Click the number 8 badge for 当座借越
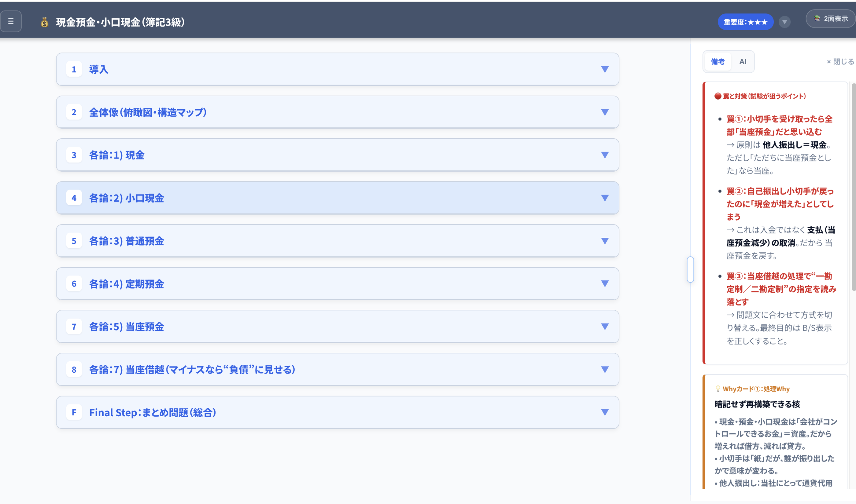The image size is (856, 504). pyautogui.click(x=74, y=370)
